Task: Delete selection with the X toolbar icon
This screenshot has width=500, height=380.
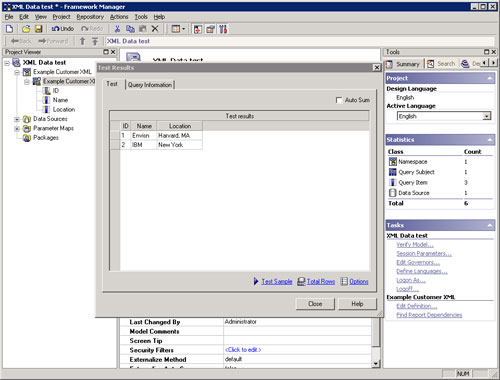Action: (155, 29)
